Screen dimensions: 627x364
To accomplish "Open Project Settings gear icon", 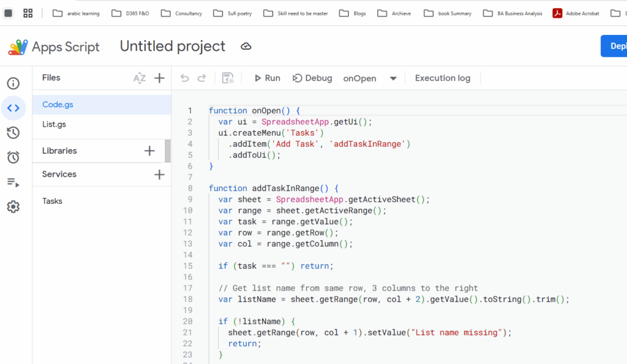I will [x=13, y=207].
